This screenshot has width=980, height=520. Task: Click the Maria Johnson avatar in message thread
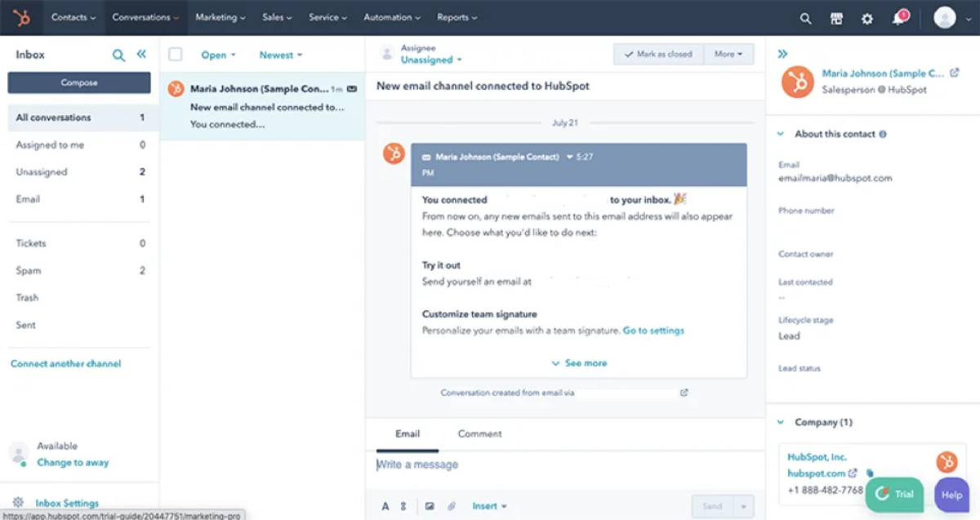click(394, 153)
